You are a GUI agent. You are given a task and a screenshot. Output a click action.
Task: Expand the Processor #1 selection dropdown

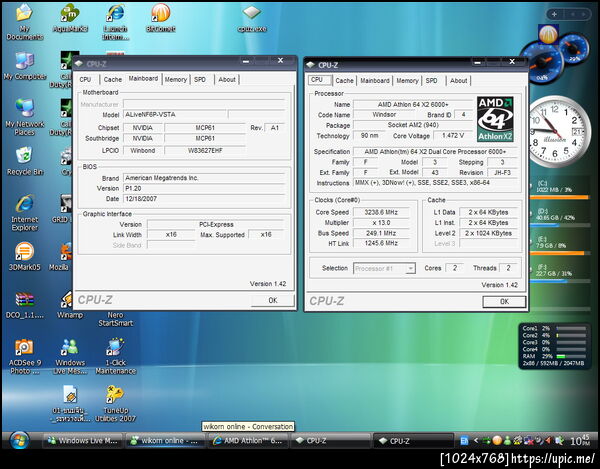coord(410,269)
